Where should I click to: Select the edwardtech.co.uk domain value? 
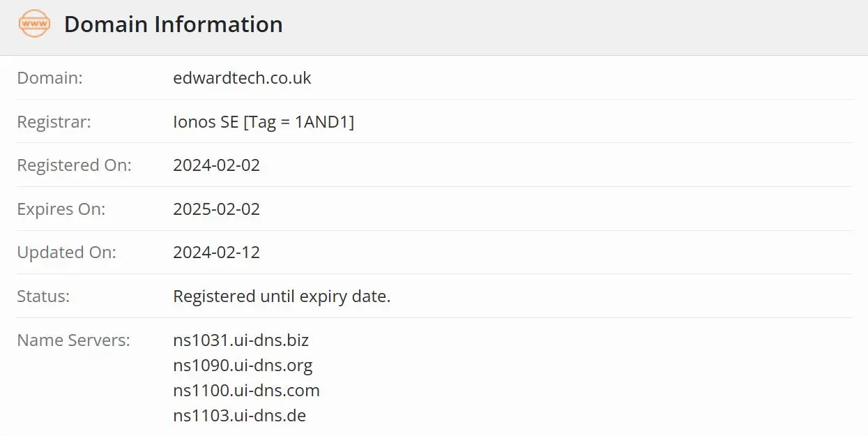pyautogui.click(x=242, y=78)
